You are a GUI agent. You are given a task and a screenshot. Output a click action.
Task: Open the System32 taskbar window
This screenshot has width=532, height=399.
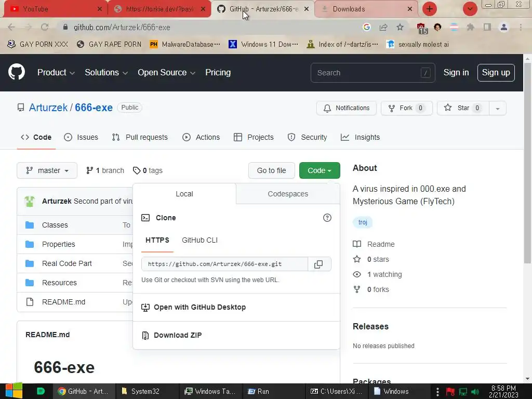coord(147,392)
